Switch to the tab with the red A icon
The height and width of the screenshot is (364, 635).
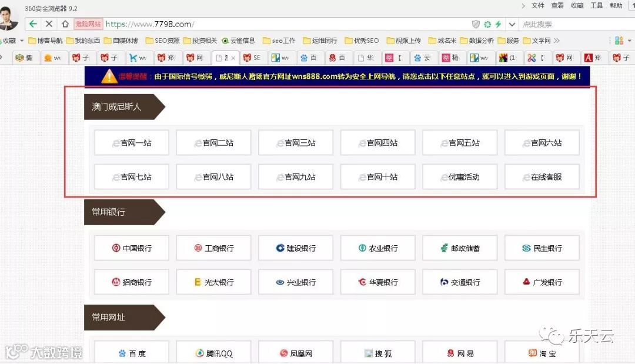click(593, 58)
